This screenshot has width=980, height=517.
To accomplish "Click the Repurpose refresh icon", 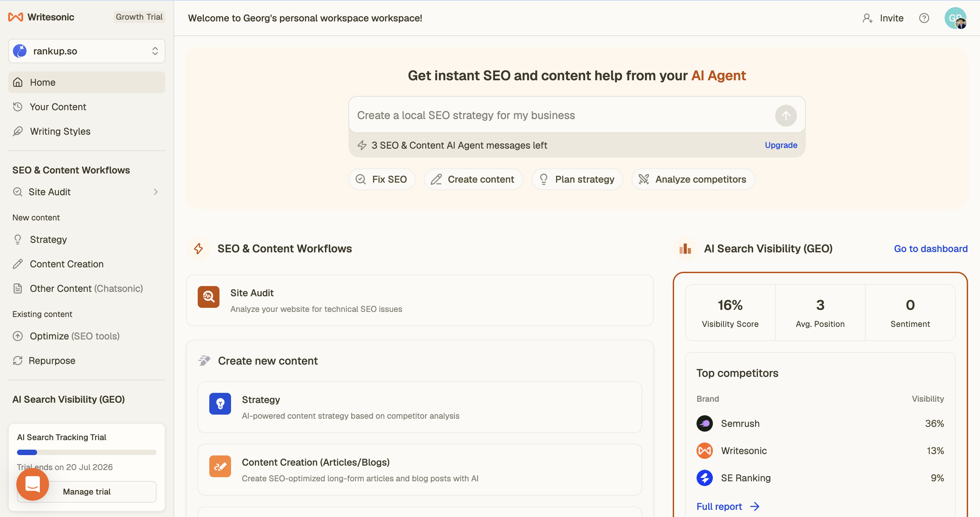I will 17,361.
